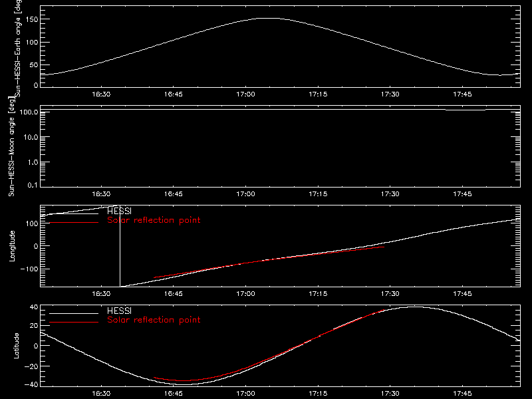532x399 pixels.
Task: Click the -100 tick on Longitude axis
Action: tap(29, 269)
